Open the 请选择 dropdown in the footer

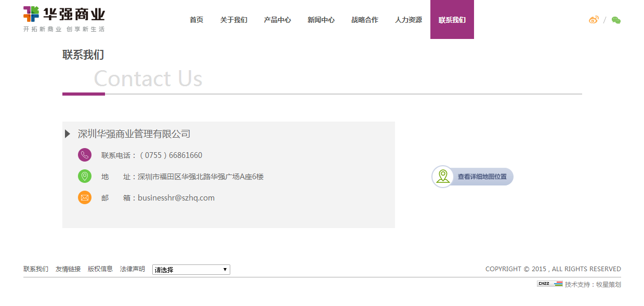pyautogui.click(x=191, y=269)
